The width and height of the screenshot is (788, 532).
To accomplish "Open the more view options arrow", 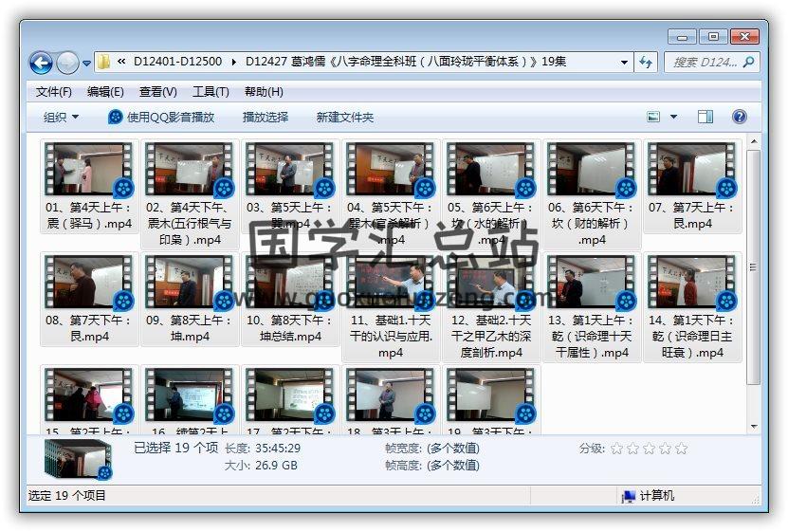I will (673, 117).
